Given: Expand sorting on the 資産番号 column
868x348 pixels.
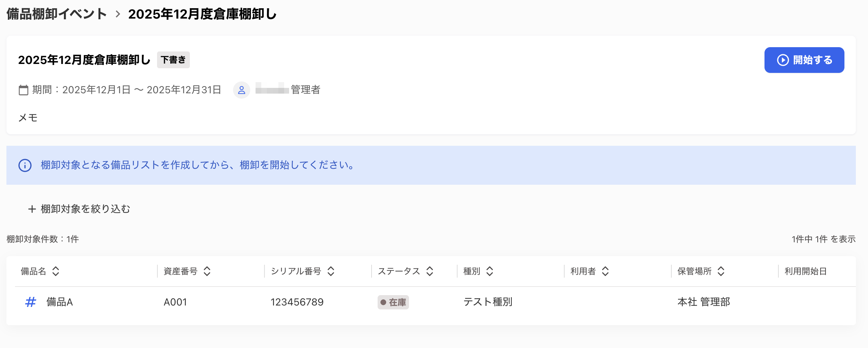Looking at the screenshot, I should pos(206,272).
